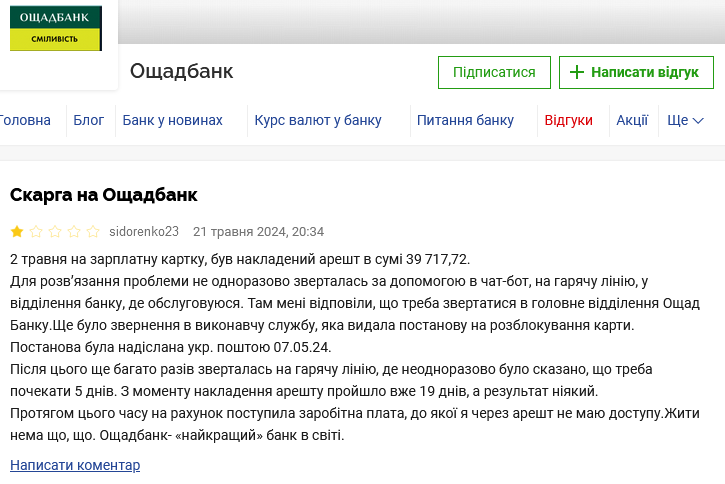Image resolution: width=725 pixels, height=484 pixels.
Task: Click the review date 21 травня 2024
Action: pos(258,232)
